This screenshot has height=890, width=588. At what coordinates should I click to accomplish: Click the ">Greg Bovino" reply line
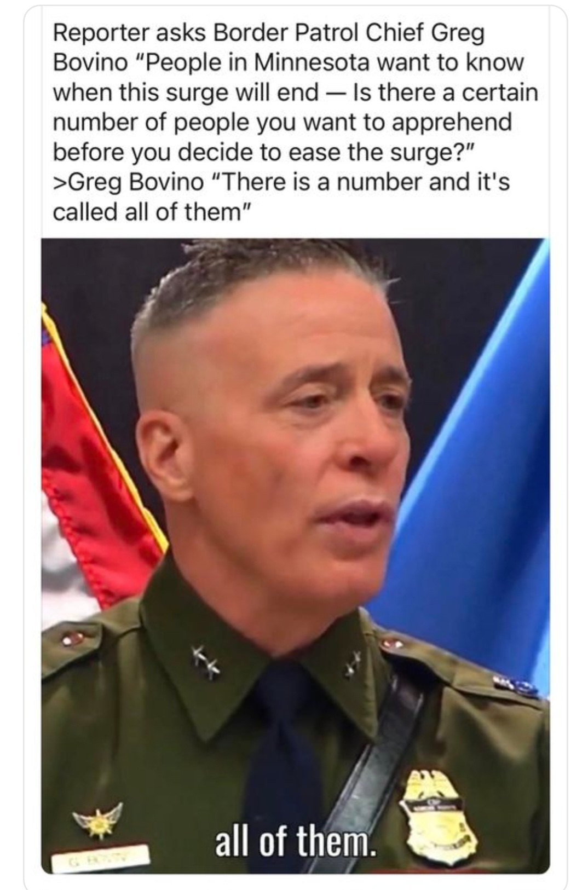pyautogui.click(x=128, y=182)
